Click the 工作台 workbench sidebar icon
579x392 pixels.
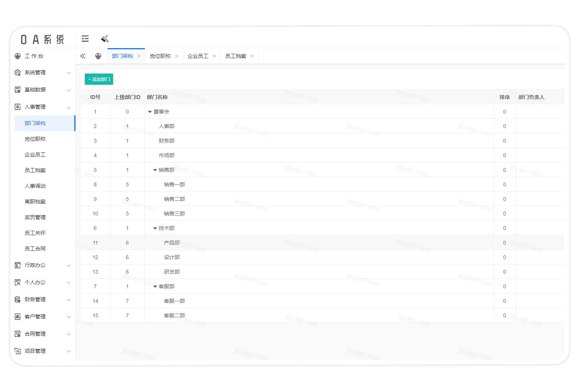[18, 56]
